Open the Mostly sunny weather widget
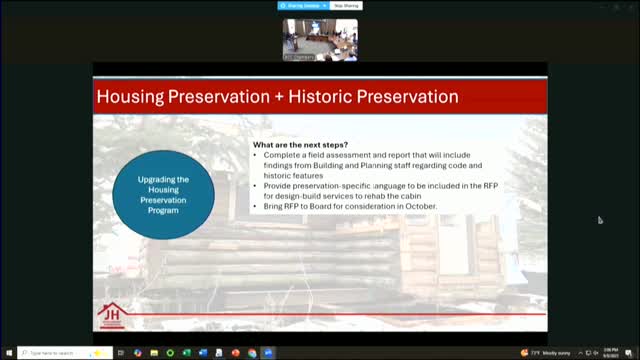The image size is (640, 360). pyautogui.click(x=545, y=353)
